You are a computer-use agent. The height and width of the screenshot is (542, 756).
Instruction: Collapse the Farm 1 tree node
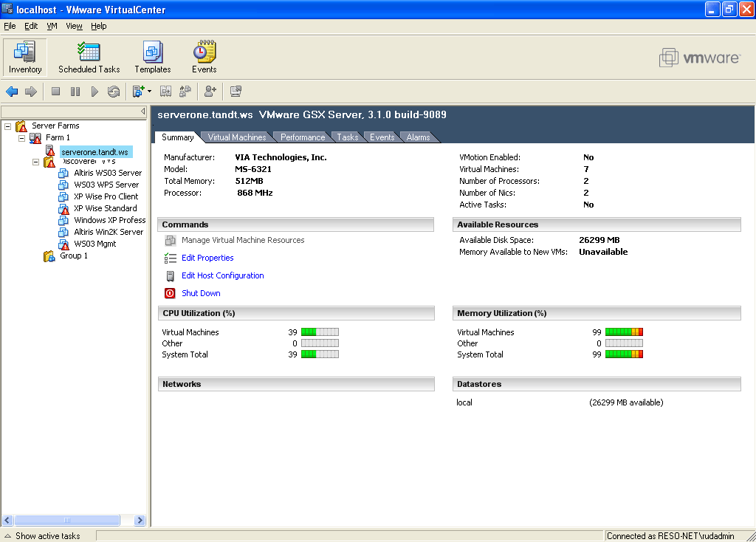coord(21,138)
